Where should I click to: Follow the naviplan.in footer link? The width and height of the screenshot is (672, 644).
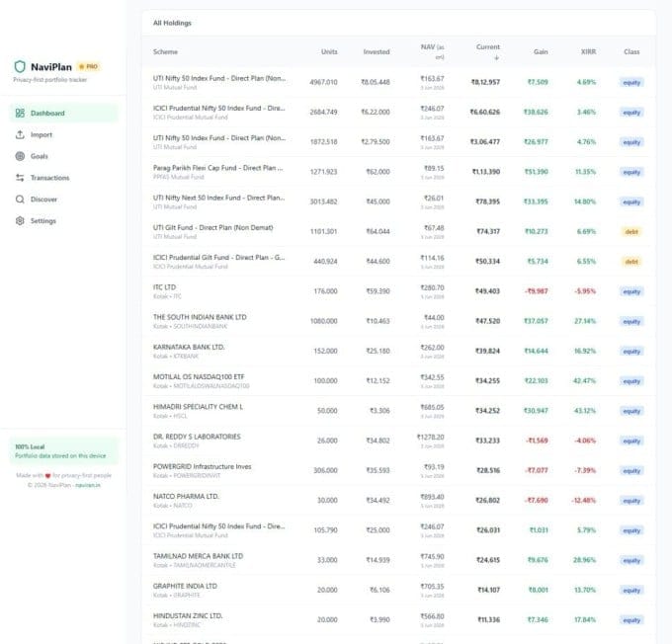pos(88,485)
